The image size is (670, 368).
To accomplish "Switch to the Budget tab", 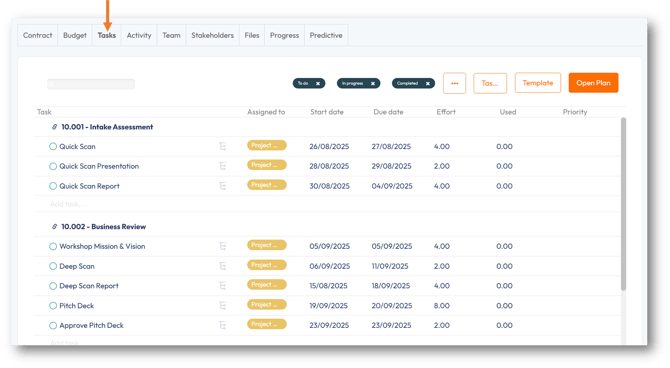I will point(75,35).
